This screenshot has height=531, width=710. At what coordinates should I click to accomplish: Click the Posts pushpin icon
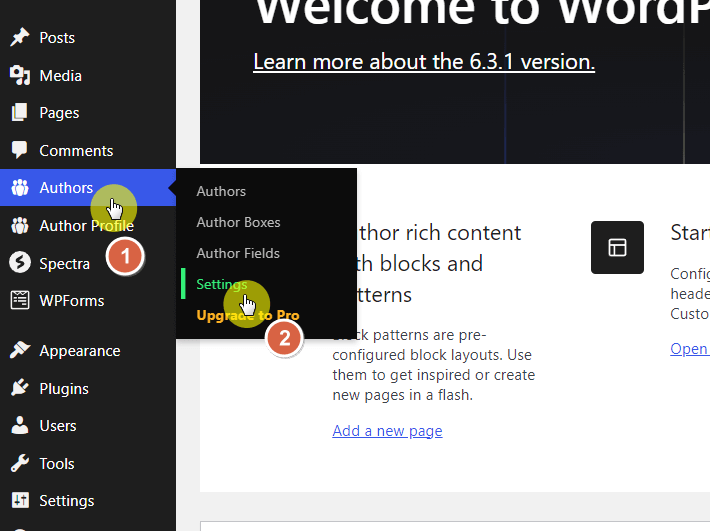coord(19,38)
